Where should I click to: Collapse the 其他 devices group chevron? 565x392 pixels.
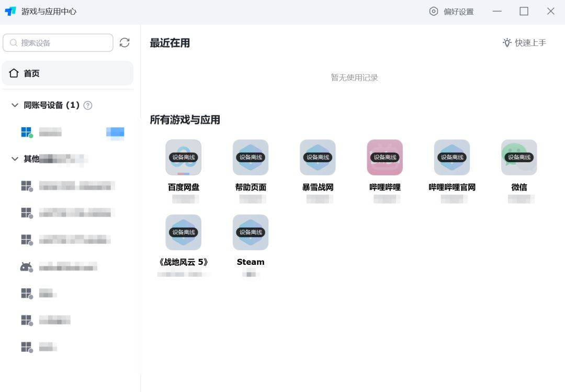click(15, 159)
